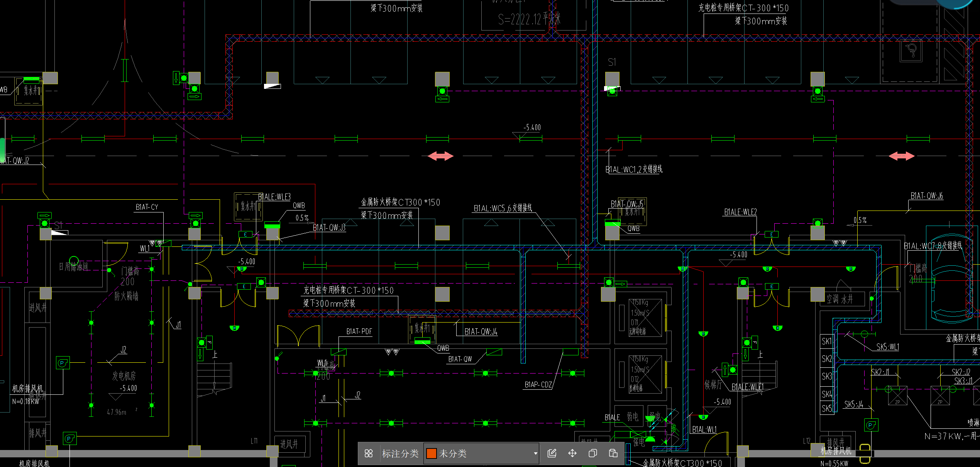Click the B1ALE:WLE2 circuit label
The height and width of the screenshot is (467, 980).
click(x=740, y=212)
